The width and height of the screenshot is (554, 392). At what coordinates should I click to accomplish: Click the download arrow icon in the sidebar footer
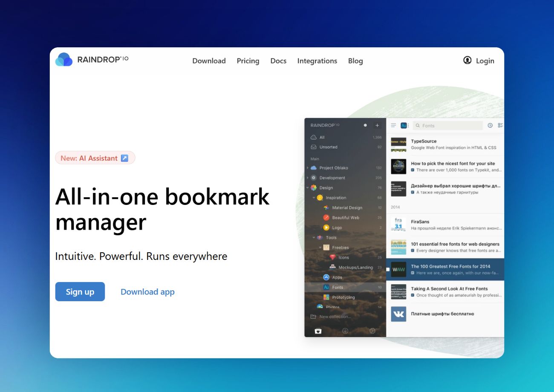[x=345, y=331]
